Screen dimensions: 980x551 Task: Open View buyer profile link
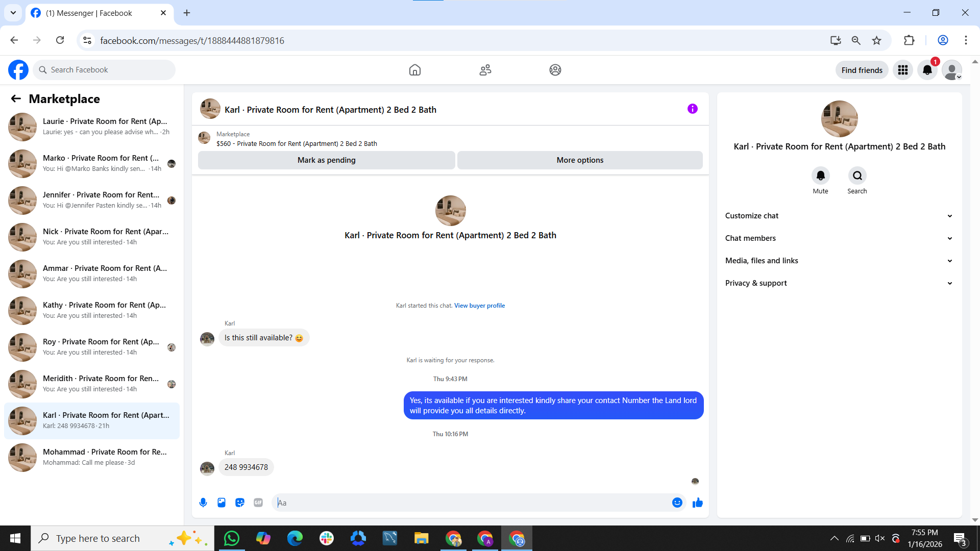pos(479,306)
